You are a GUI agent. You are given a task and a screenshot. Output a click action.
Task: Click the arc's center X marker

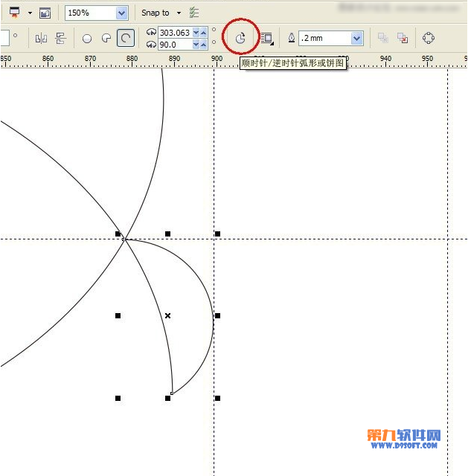(x=167, y=315)
